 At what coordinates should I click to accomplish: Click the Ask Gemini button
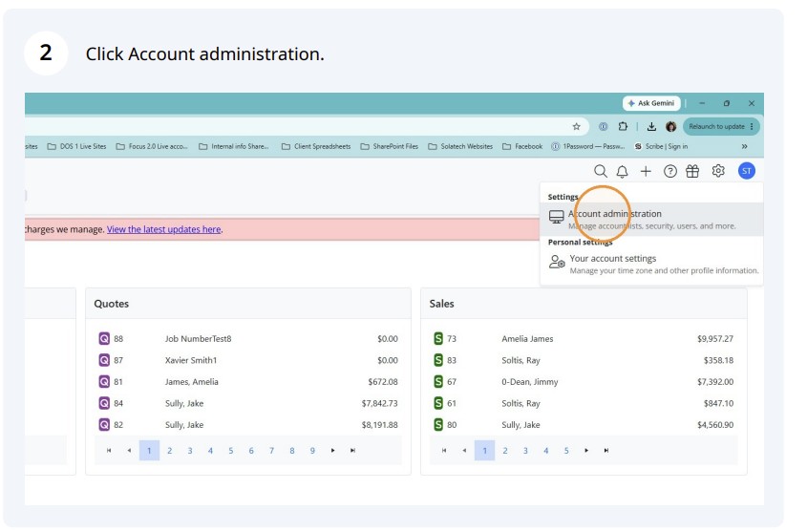coord(651,103)
